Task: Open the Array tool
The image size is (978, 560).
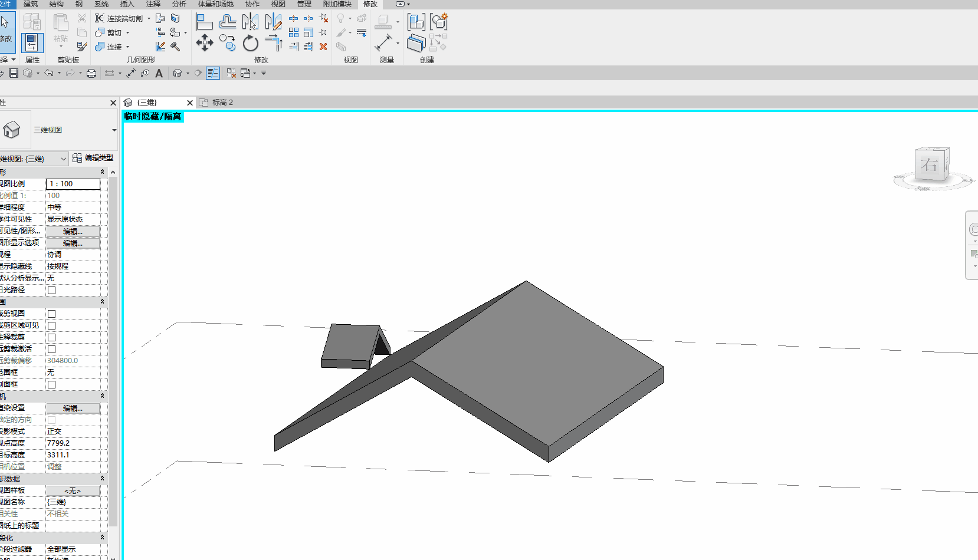Action: coord(294,32)
